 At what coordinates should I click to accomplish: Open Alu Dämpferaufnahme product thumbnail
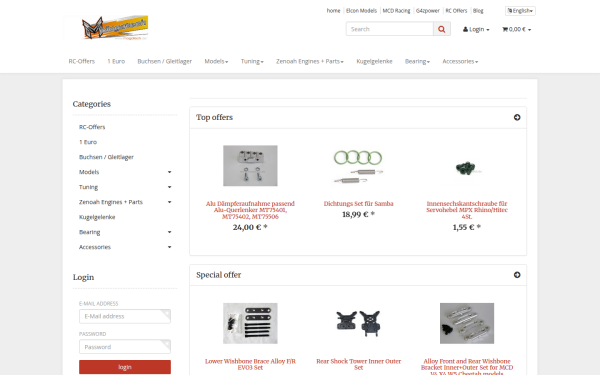(x=250, y=166)
